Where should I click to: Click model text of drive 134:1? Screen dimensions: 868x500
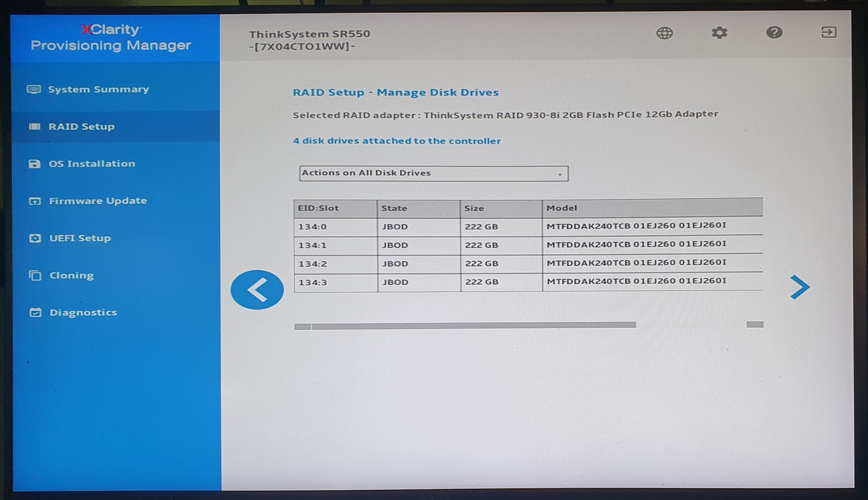[636, 245]
